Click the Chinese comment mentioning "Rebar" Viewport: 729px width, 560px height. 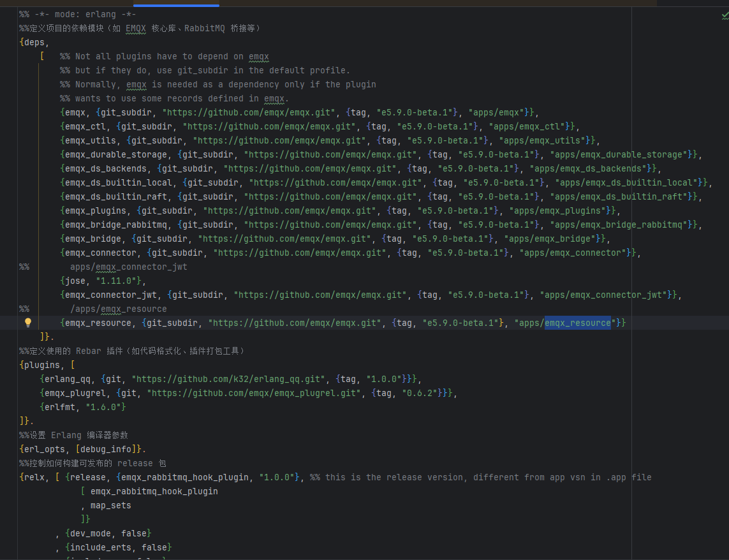(x=132, y=351)
